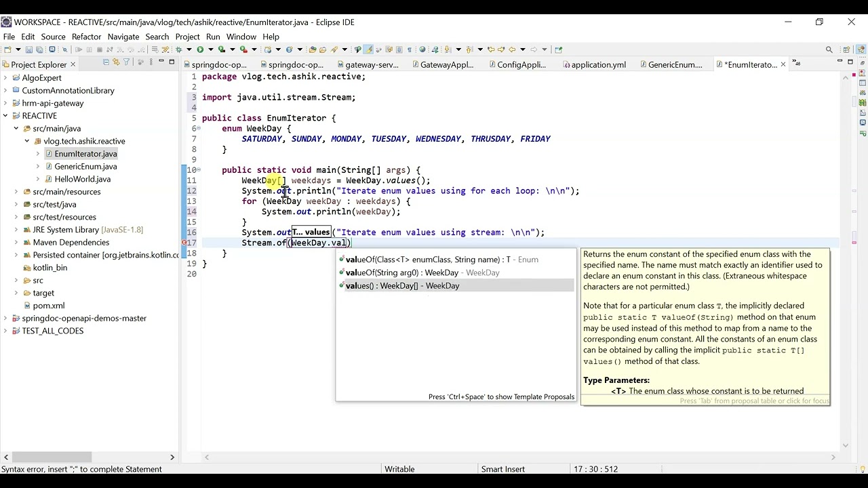This screenshot has height=488, width=868.
Task: Click Smart Insert in status bar
Action: 502,469
